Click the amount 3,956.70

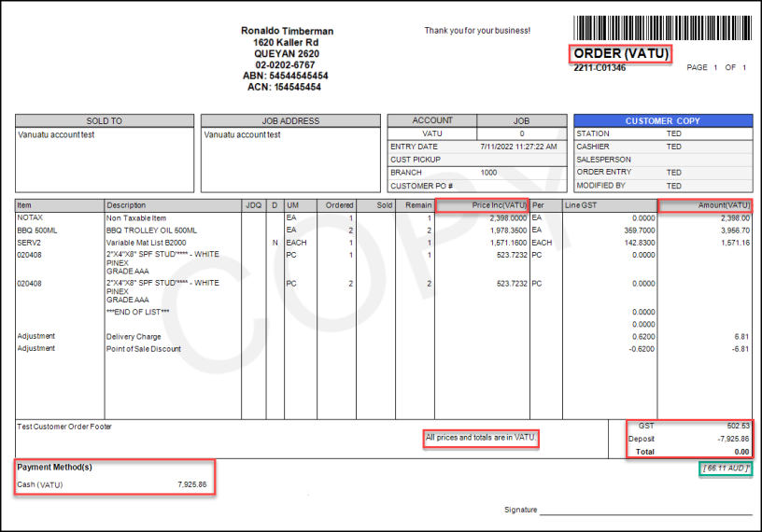tap(735, 231)
